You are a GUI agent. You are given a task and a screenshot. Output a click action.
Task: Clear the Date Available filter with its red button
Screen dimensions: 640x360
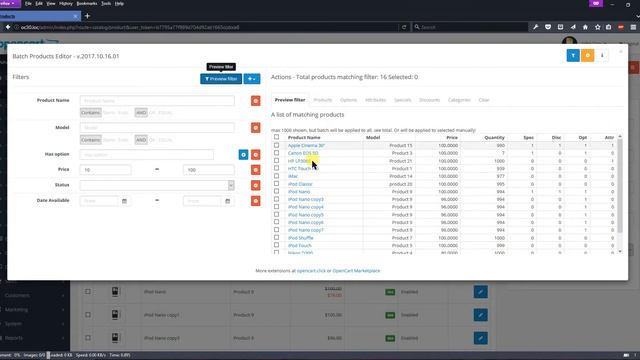pyautogui.click(x=256, y=201)
